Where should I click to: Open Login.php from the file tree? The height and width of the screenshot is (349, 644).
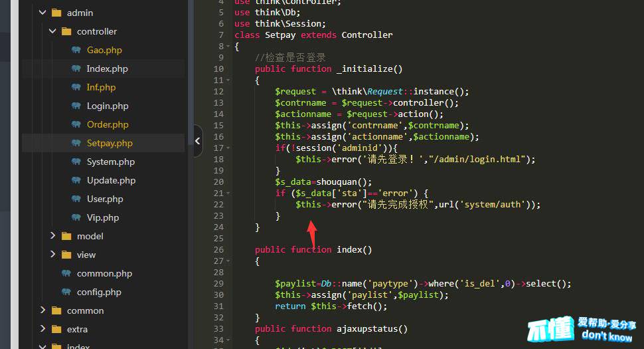pyautogui.click(x=108, y=106)
